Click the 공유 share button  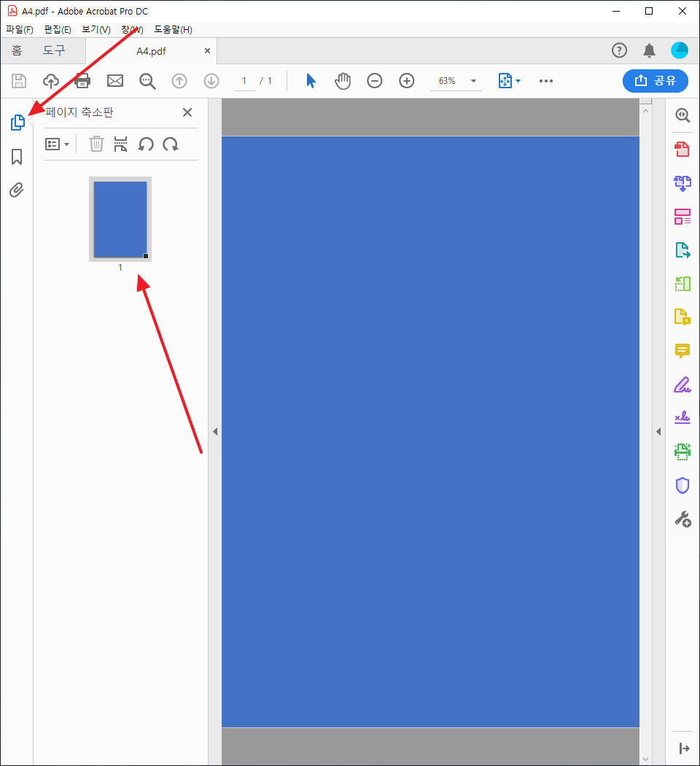655,80
